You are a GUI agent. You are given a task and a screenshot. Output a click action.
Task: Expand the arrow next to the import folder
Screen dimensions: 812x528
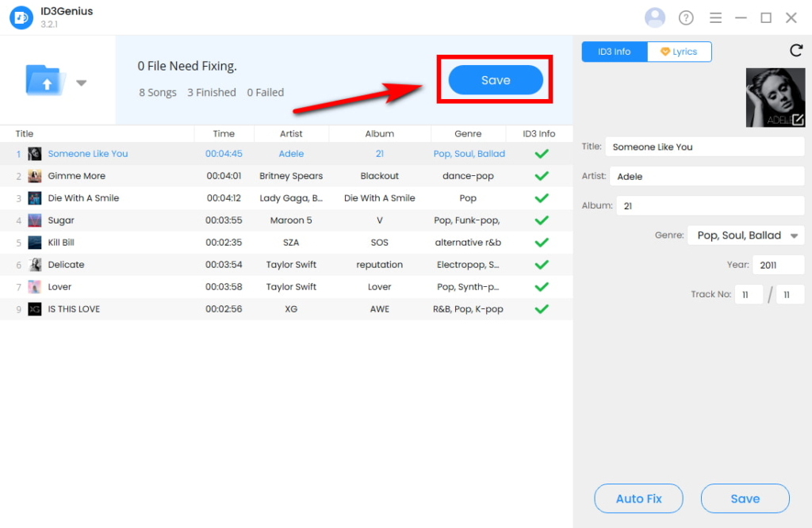click(x=82, y=82)
